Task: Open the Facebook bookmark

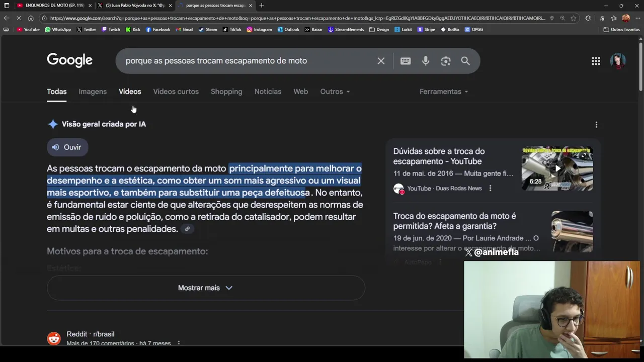Action: point(158,30)
